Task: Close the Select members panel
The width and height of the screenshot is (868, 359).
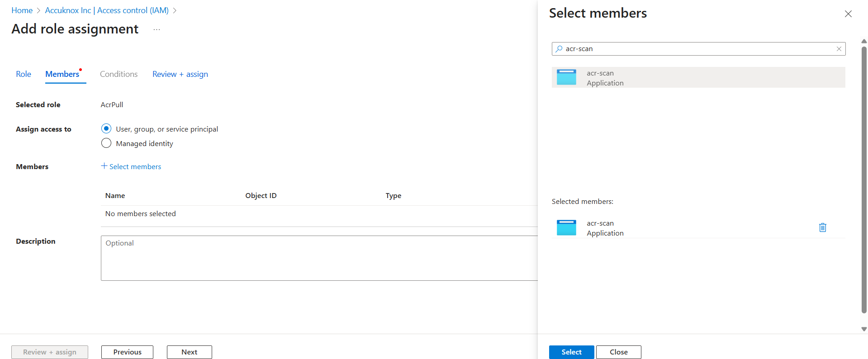Action: [848, 14]
